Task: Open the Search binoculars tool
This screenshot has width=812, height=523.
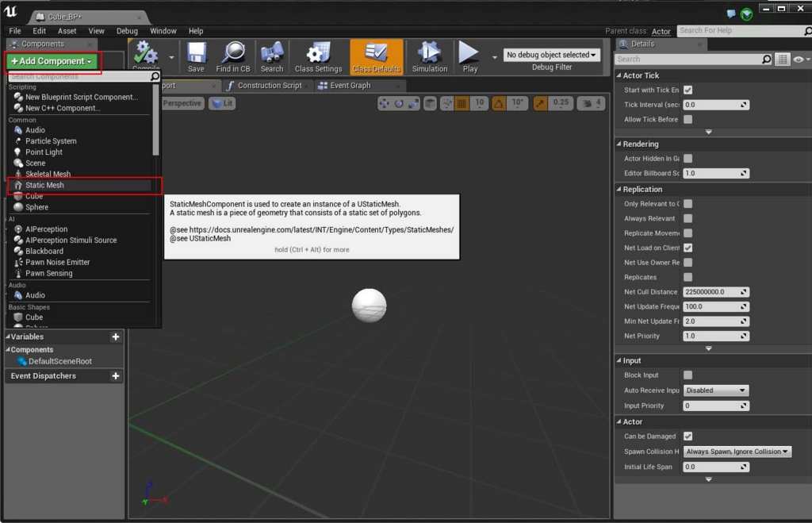Action: (x=272, y=56)
